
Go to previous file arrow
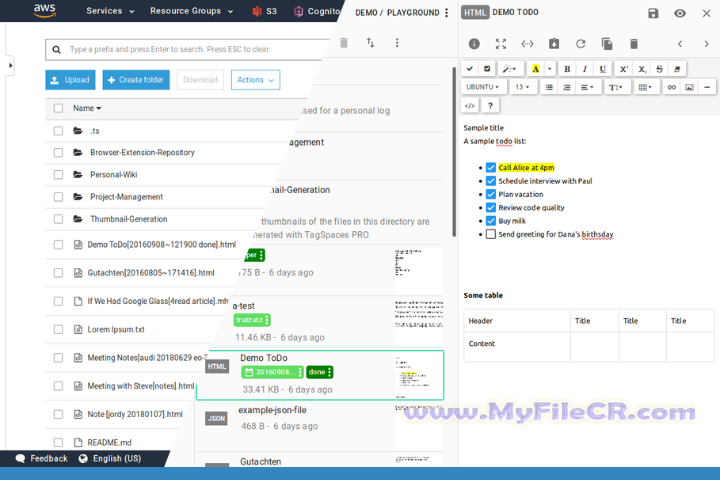680,44
